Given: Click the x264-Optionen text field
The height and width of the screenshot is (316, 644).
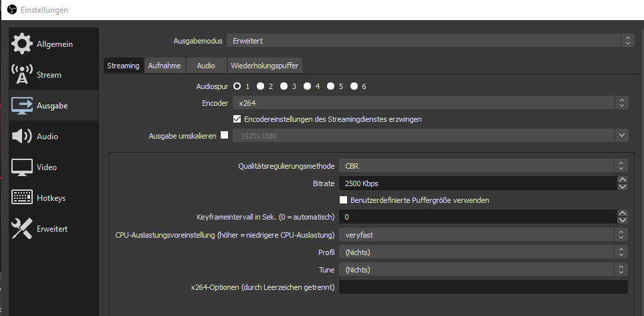Looking at the screenshot, I should click(x=484, y=287).
